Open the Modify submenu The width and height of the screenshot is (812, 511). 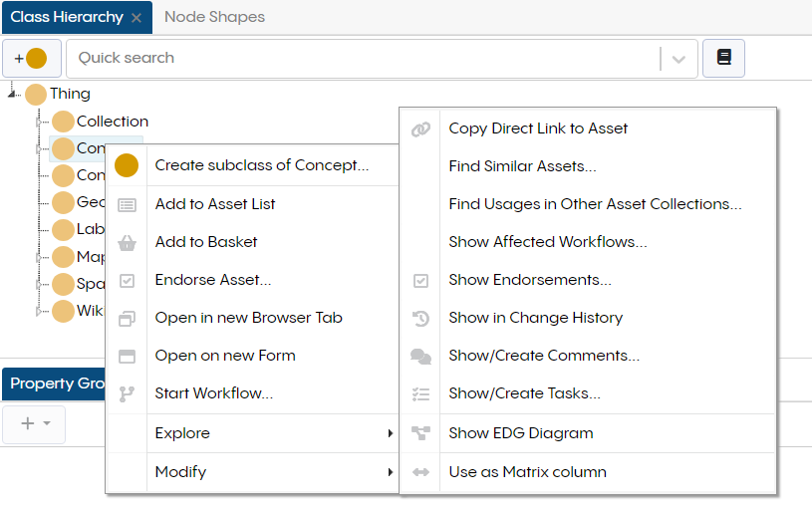tap(253, 472)
